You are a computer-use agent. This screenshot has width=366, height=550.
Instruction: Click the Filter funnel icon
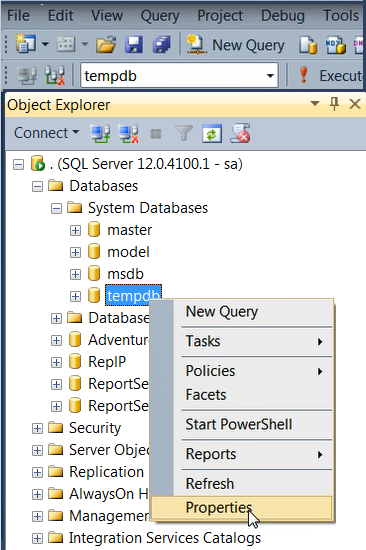[x=184, y=134]
